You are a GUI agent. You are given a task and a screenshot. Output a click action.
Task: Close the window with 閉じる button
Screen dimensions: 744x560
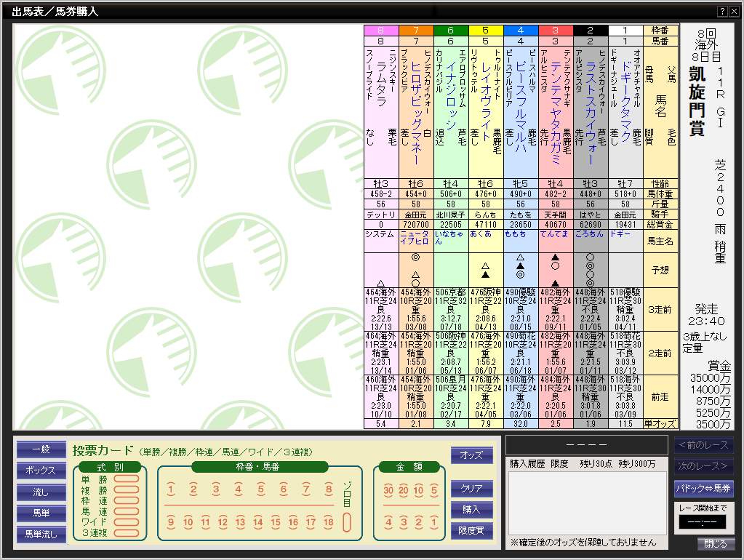pos(715,544)
